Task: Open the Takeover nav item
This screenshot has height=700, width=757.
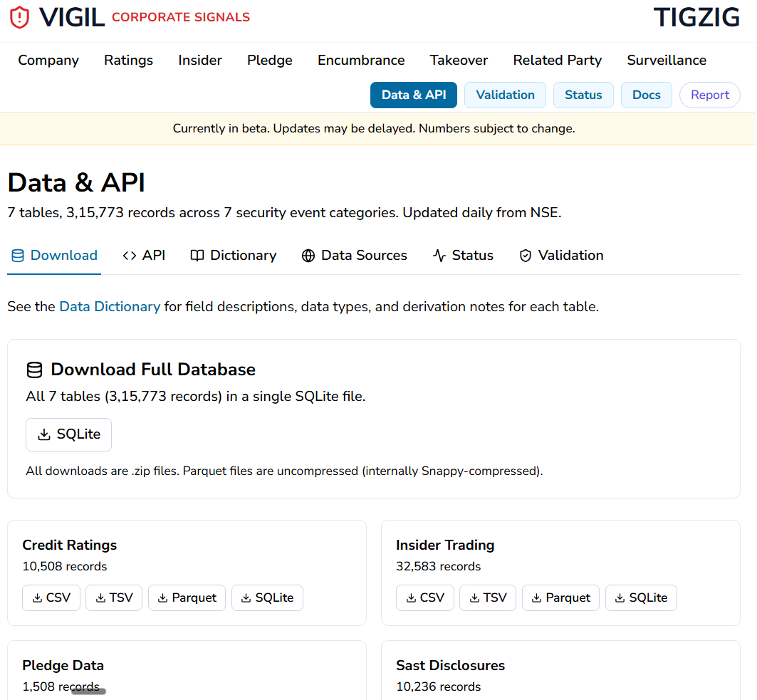Action: pyautogui.click(x=459, y=61)
